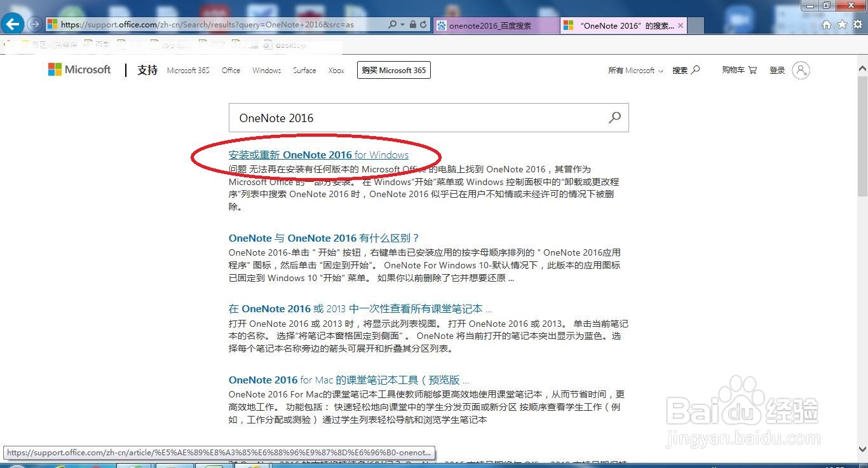868x468 pixels.
Task: Open the Surface nav item
Action: point(304,71)
